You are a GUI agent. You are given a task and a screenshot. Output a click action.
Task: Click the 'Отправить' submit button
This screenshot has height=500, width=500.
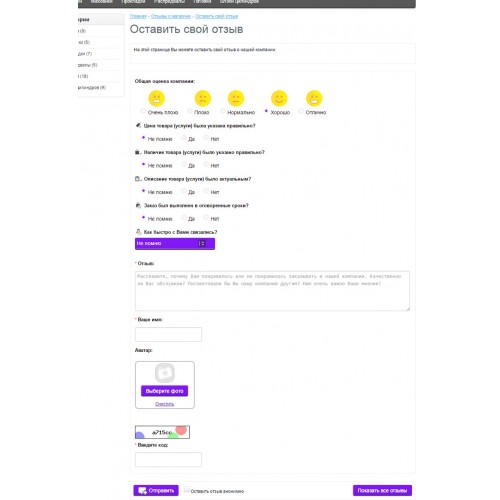(156, 490)
